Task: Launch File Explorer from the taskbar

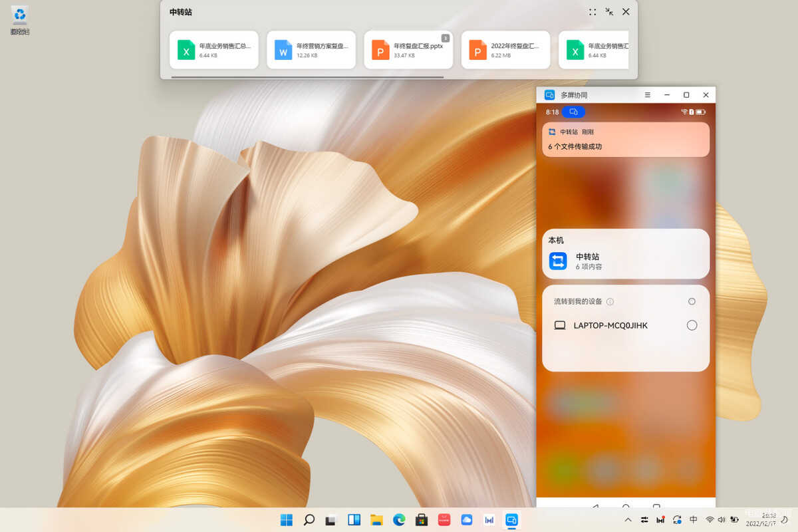Action: click(376, 520)
